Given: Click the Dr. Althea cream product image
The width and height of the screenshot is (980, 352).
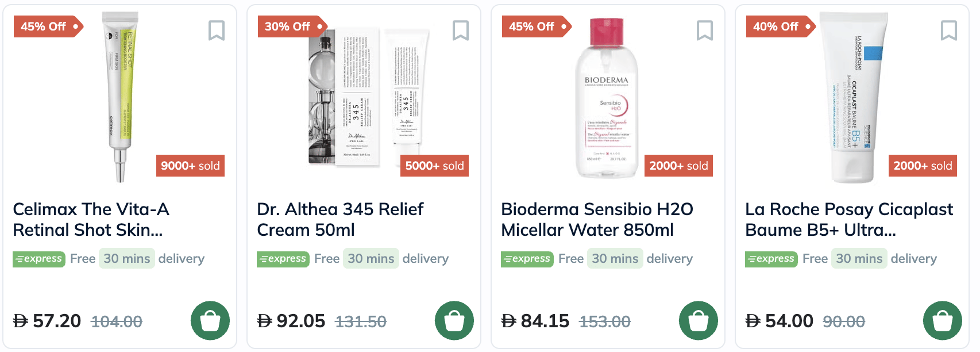Looking at the screenshot, I should coord(368,97).
